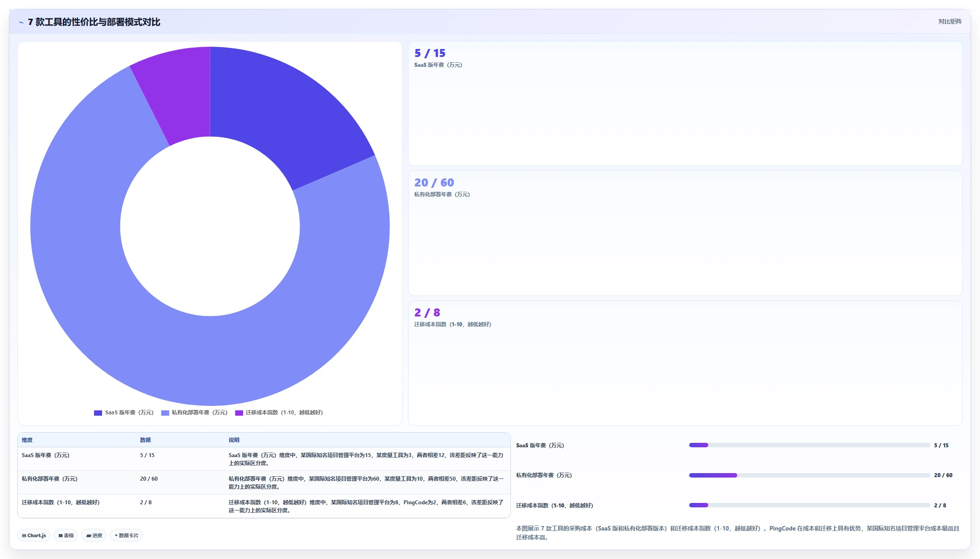980x559 pixels.
Task: Toggle the 迁移成本指数 legend item
Action: coord(279,413)
